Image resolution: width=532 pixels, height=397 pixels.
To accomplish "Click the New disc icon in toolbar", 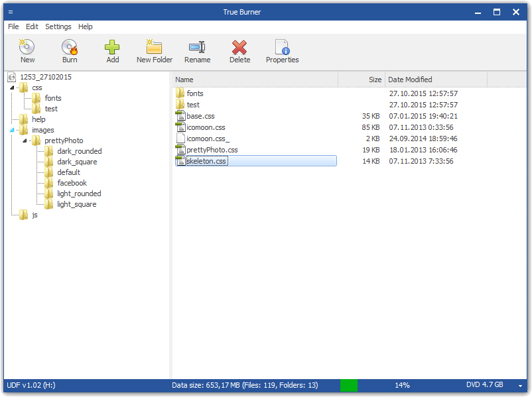I will click(x=27, y=47).
